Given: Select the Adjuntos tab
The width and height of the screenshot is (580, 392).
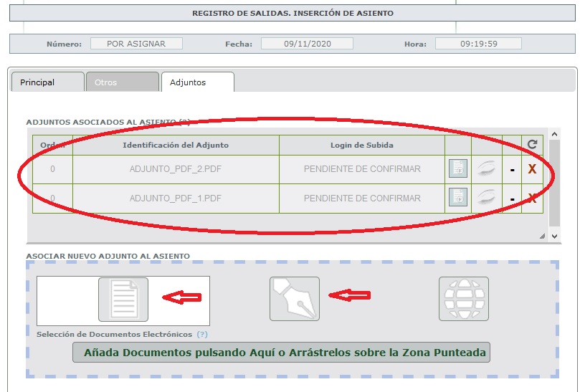Looking at the screenshot, I should click(x=198, y=82).
